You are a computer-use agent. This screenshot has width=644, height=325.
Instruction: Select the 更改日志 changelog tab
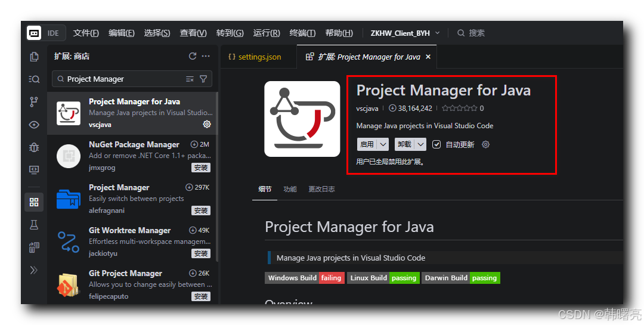(x=321, y=189)
